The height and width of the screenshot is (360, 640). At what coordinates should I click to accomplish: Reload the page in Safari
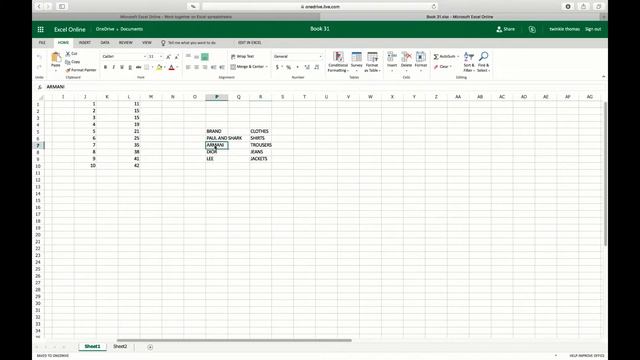point(433,7)
